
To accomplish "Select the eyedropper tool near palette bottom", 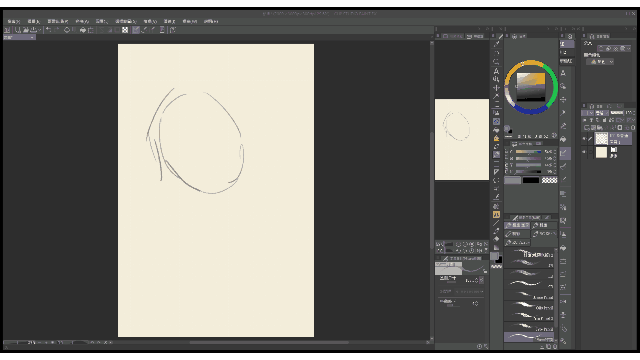I will click(496, 231).
